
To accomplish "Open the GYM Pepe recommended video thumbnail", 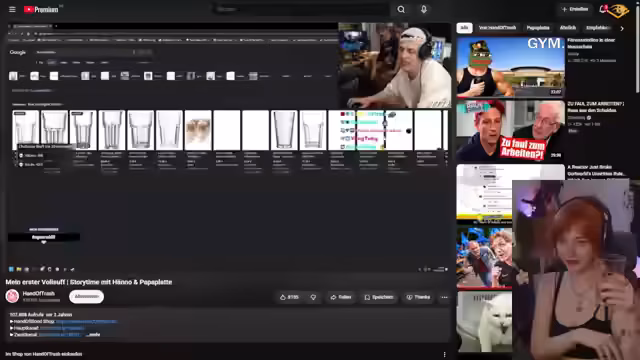I will pos(511,67).
